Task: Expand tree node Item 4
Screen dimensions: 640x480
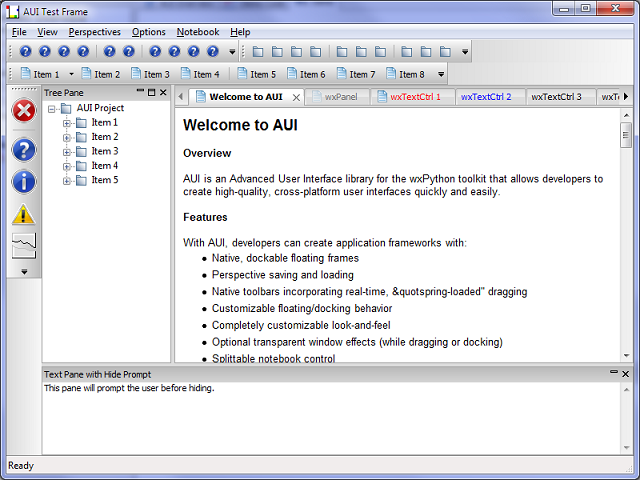Action: 67,167
